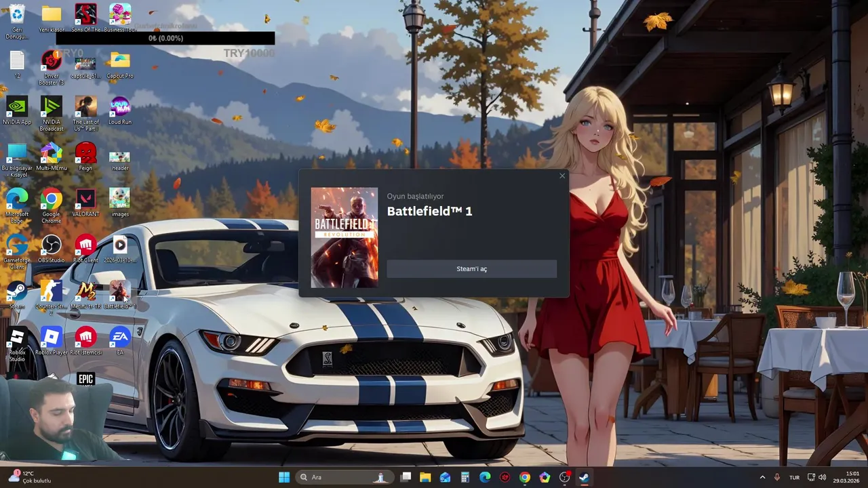Select the NVIDIA Broadcast desktop shortcut

click(x=52, y=114)
